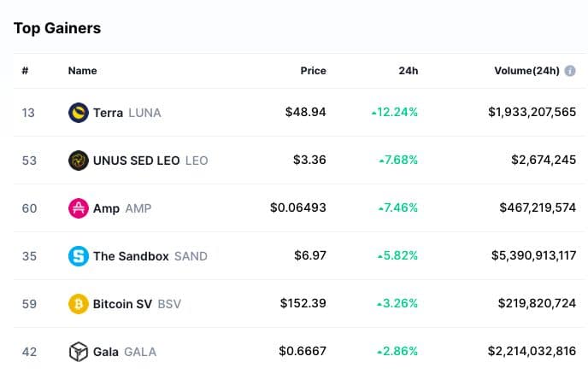The width and height of the screenshot is (588, 374).
Task: Click Terra's 12.24% gain value
Action: click(x=394, y=113)
